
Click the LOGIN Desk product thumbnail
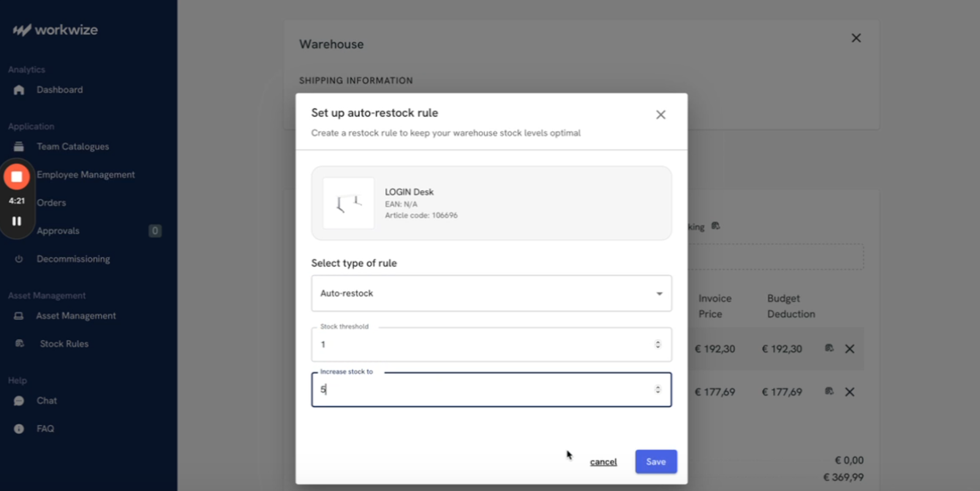pyautogui.click(x=349, y=204)
